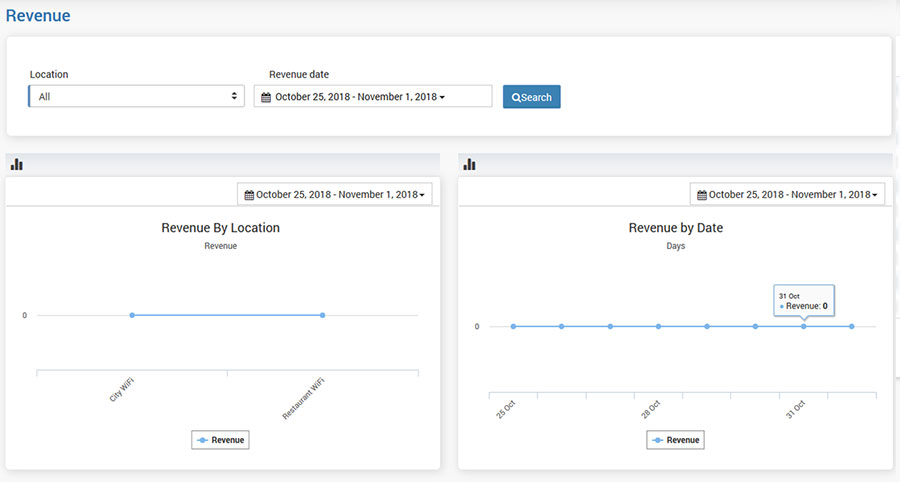Click the 28 Oct data point

click(658, 326)
